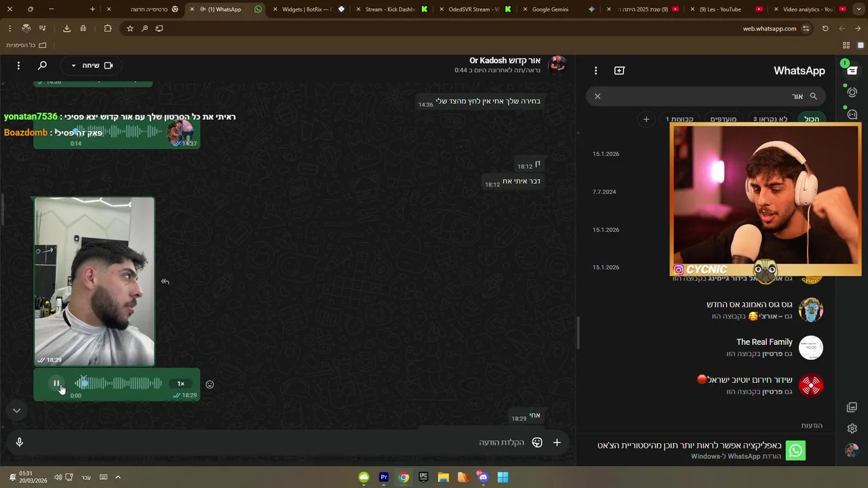Switch to the Google Gemini tab
Screen dimensions: 868x488
[557, 9]
